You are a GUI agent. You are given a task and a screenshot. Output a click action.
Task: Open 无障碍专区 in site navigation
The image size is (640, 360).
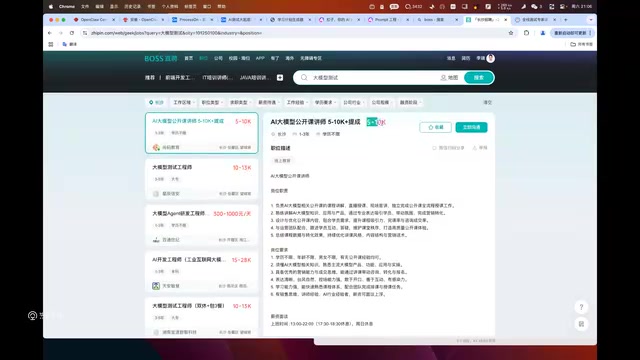[311, 58]
